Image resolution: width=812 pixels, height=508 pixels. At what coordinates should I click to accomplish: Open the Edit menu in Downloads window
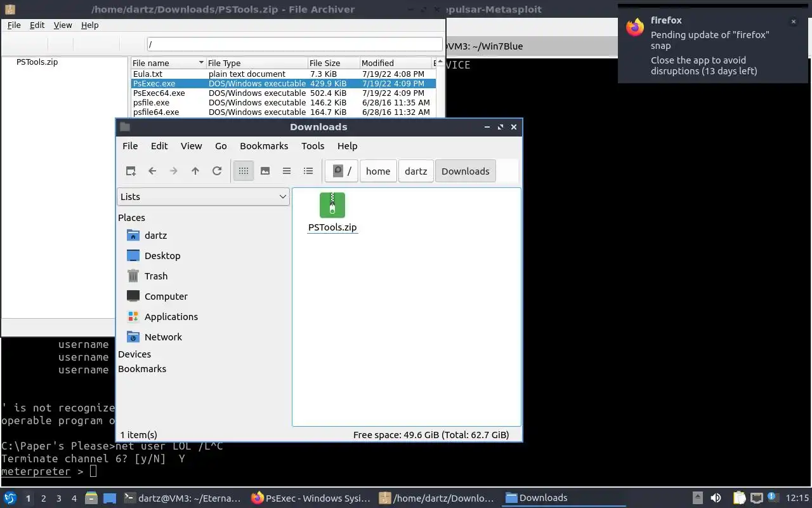[159, 146]
